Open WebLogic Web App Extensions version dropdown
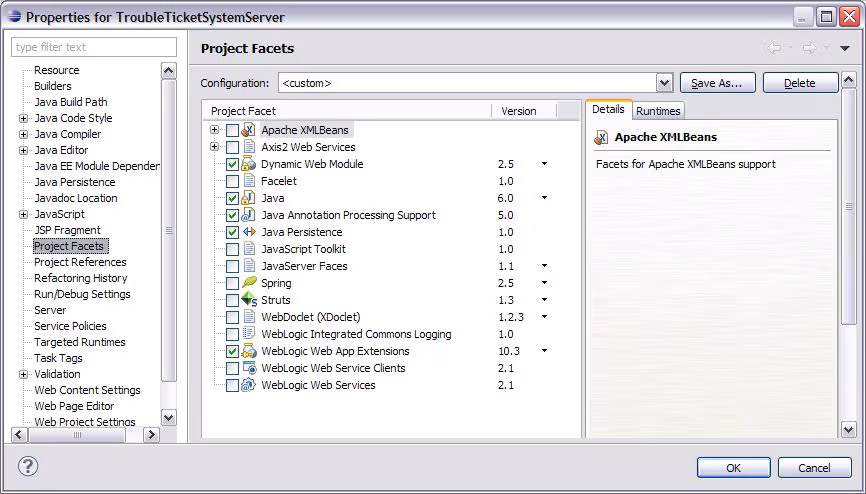The image size is (866, 494). [544, 351]
